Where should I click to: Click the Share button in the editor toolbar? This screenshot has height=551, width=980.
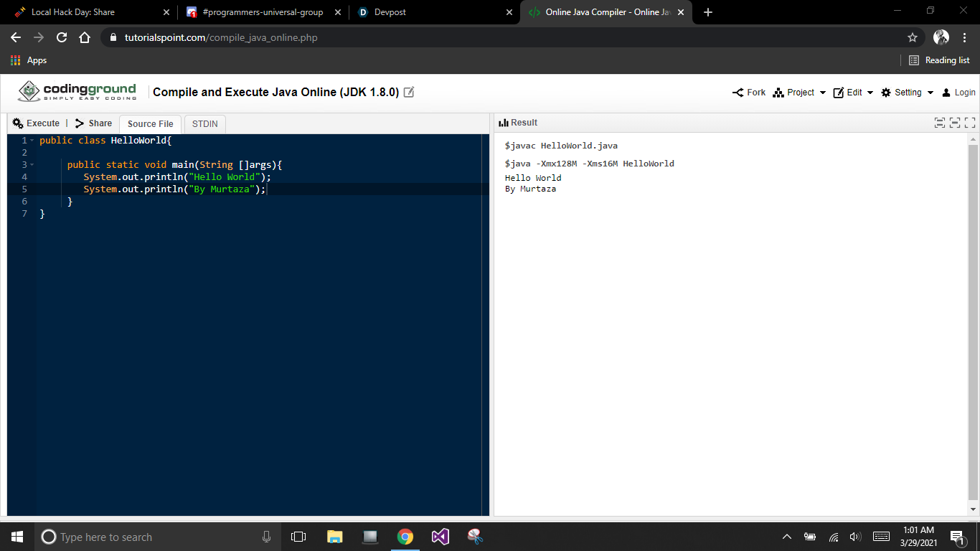[x=93, y=123]
